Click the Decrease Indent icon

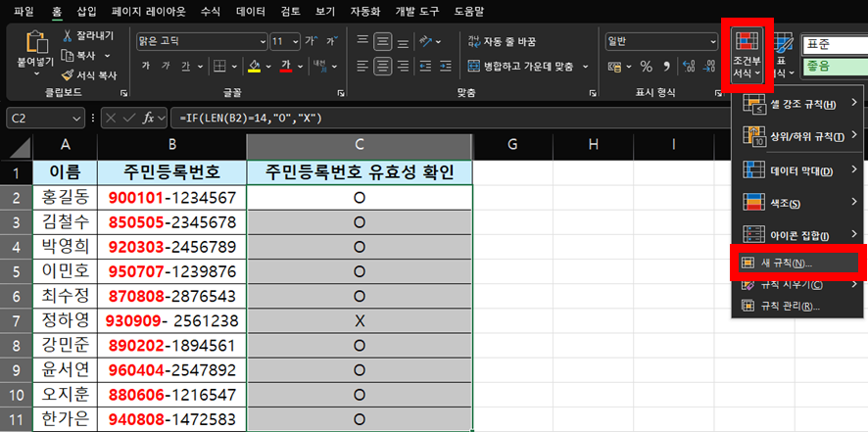coord(425,67)
